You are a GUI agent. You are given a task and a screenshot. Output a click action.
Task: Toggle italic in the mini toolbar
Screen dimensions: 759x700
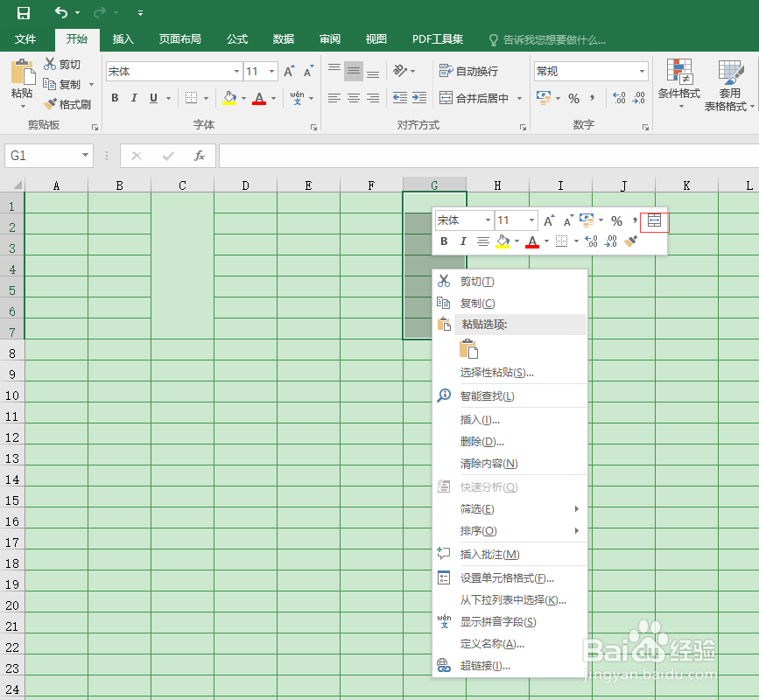coord(463,241)
